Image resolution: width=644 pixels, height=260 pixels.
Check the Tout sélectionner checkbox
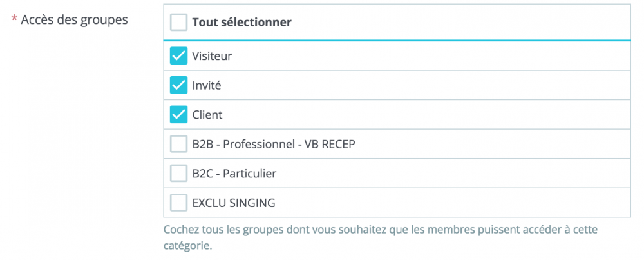tap(178, 23)
